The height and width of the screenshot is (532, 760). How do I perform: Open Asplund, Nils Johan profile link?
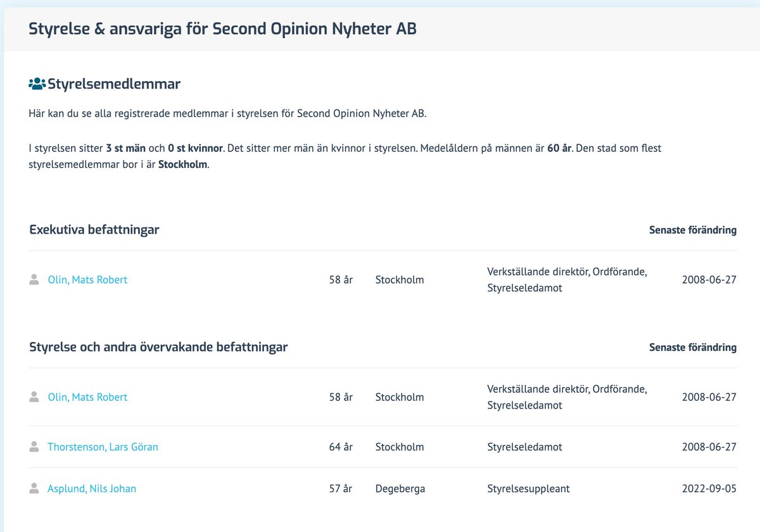pos(92,489)
